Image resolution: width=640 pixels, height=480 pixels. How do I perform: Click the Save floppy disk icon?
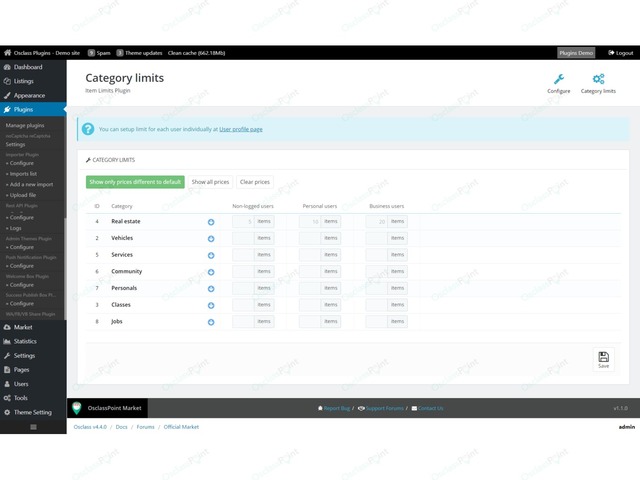[x=603, y=357]
